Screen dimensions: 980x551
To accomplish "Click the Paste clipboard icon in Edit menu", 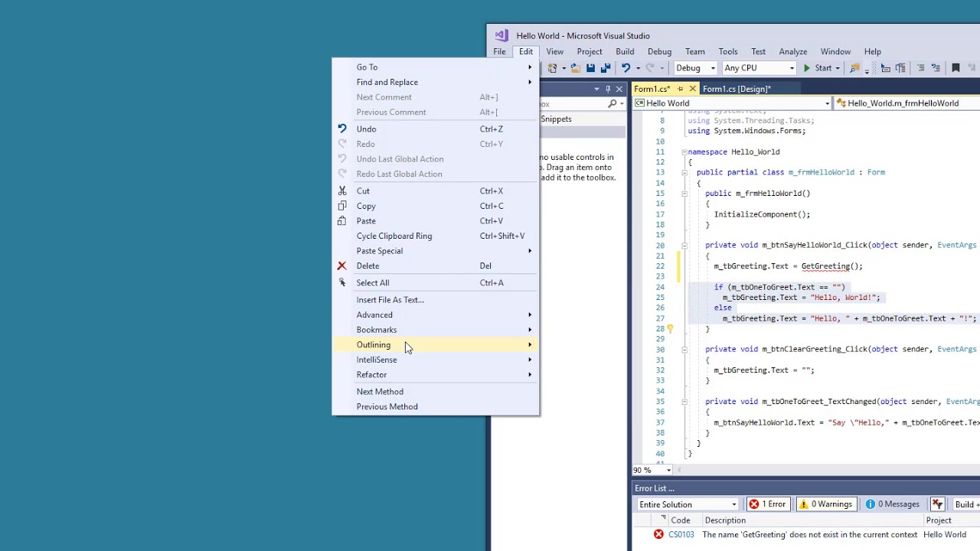I will click(342, 220).
